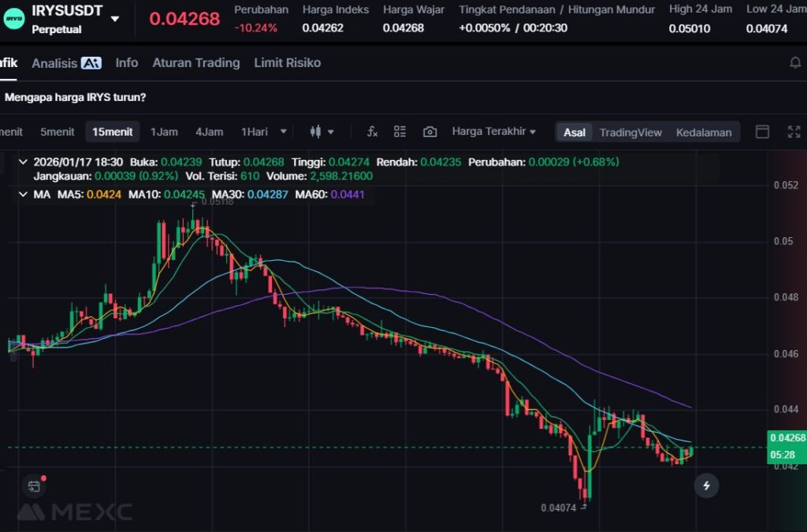
Task: Open the Aturan Trading tab
Action: (195, 63)
